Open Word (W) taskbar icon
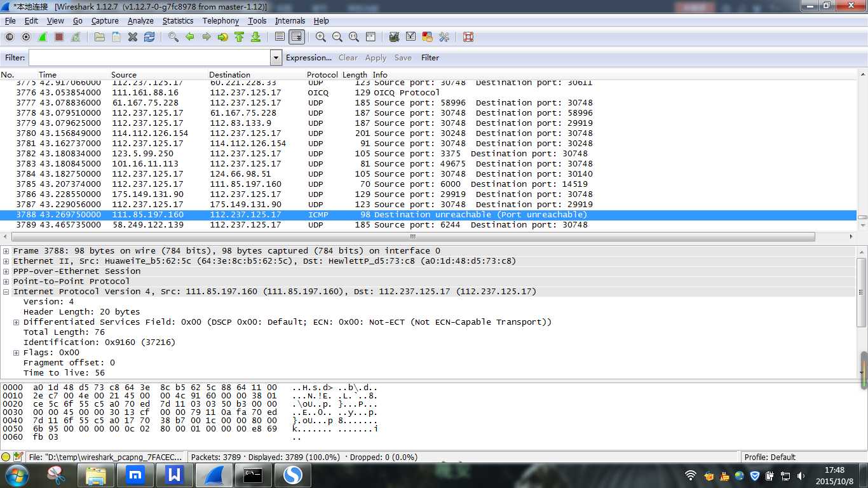The width and height of the screenshot is (868, 488). [x=174, y=475]
